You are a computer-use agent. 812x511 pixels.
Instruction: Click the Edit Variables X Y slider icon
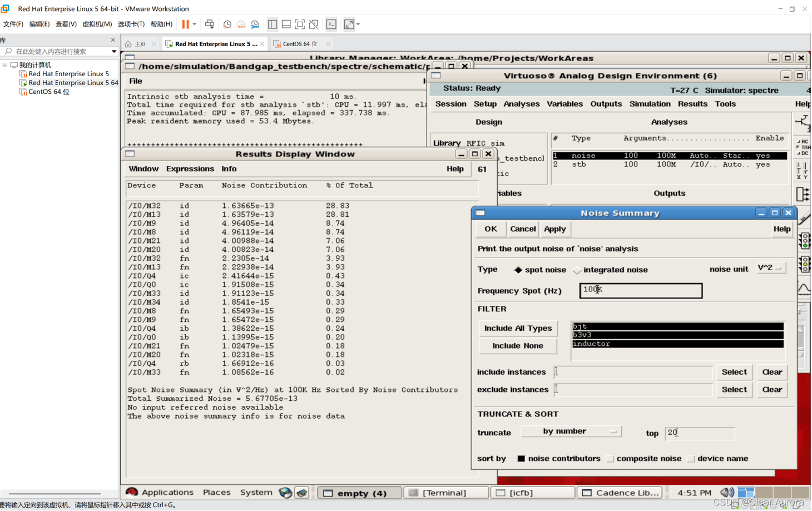point(803,171)
